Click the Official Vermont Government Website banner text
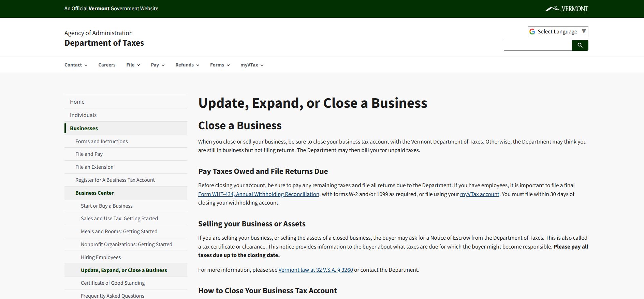644x299 pixels. [x=111, y=9]
